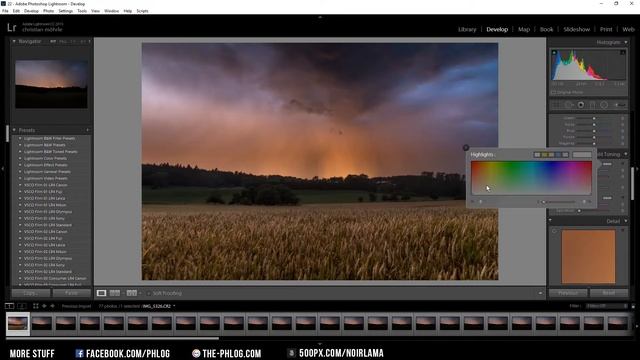
Task: Open the Develop menu in menu bar
Action: pyautogui.click(x=31, y=11)
